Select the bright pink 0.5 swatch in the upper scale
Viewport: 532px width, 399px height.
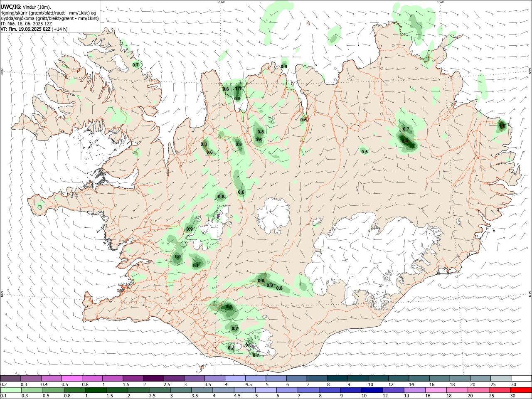click(x=71, y=378)
